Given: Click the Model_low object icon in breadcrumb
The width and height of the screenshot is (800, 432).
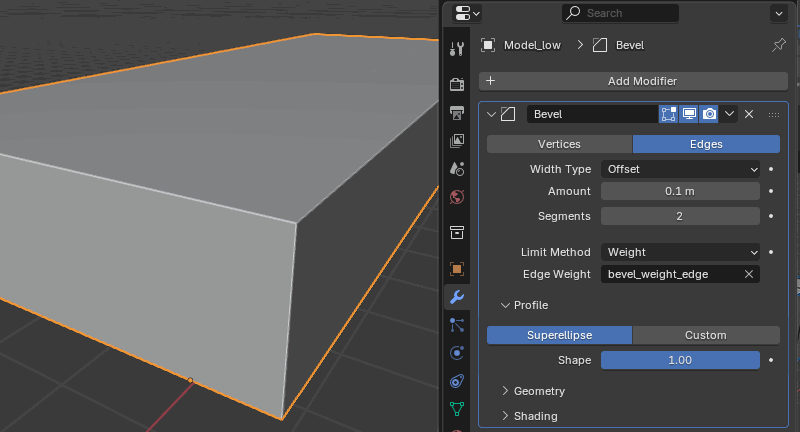Looking at the screenshot, I should [488, 45].
